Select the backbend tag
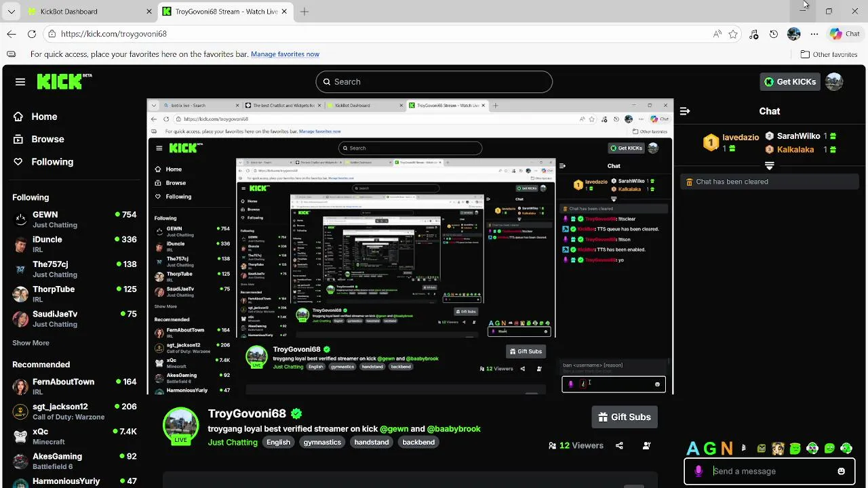This screenshot has height=488, width=868. (418, 442)
